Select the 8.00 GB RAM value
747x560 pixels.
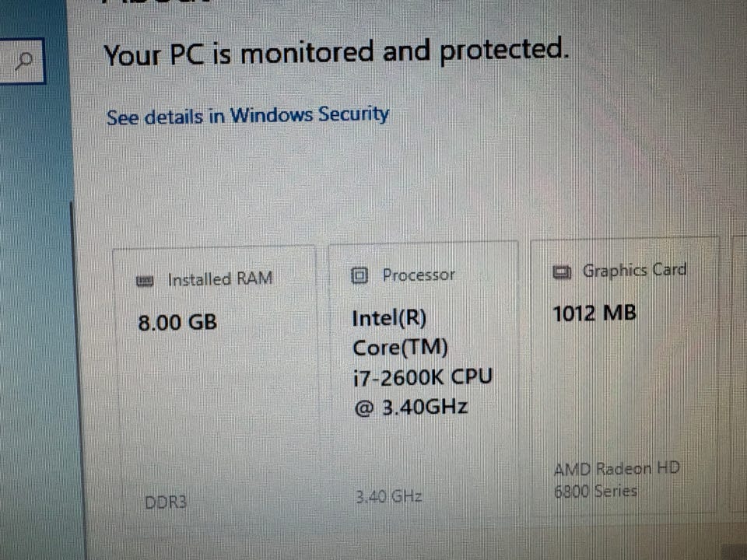click(x=177, y=321)
